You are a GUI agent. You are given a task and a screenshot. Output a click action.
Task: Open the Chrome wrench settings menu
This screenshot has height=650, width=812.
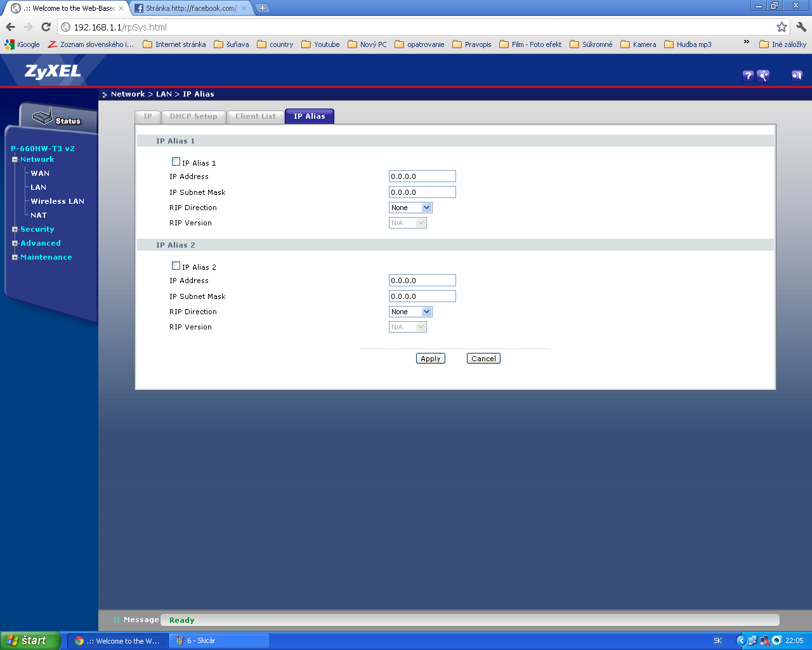801,27
